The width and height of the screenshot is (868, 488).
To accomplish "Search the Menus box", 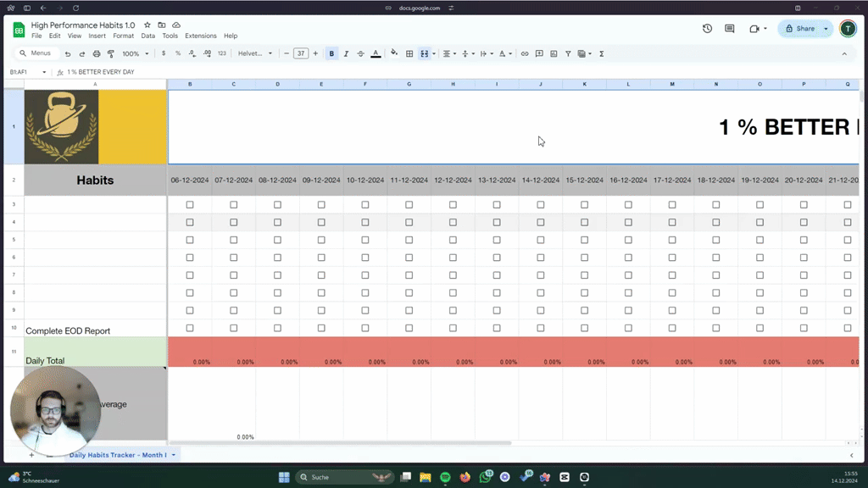I will [x=36, y=53].
